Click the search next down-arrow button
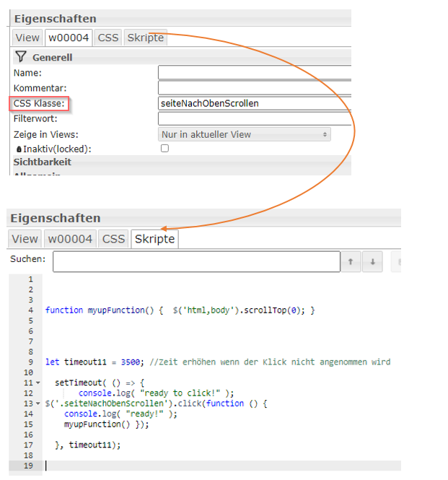The height and width of the screenshot is (480, 448). coord(372,262)
